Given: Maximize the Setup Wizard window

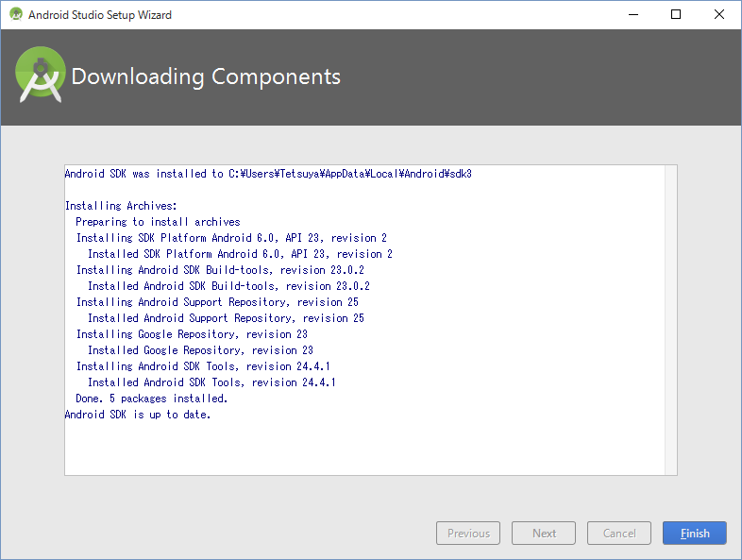Looking at the screenshot, I should tap(676, 15).
